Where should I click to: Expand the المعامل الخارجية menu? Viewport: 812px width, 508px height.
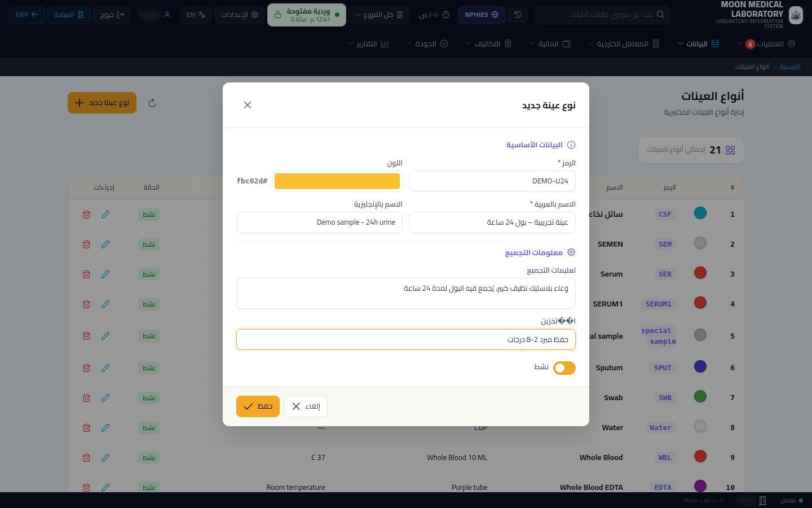point(624,43)
